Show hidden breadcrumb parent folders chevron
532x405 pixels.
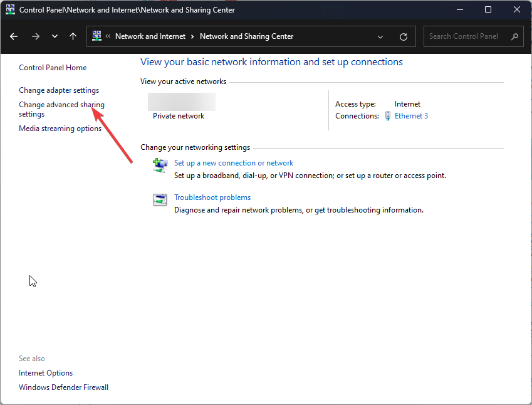[108, 36]
